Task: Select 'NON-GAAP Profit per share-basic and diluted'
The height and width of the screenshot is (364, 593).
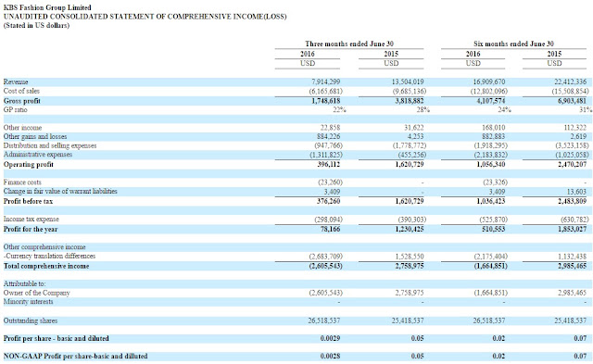Action: pyautogui.click(x=75, y=356)
